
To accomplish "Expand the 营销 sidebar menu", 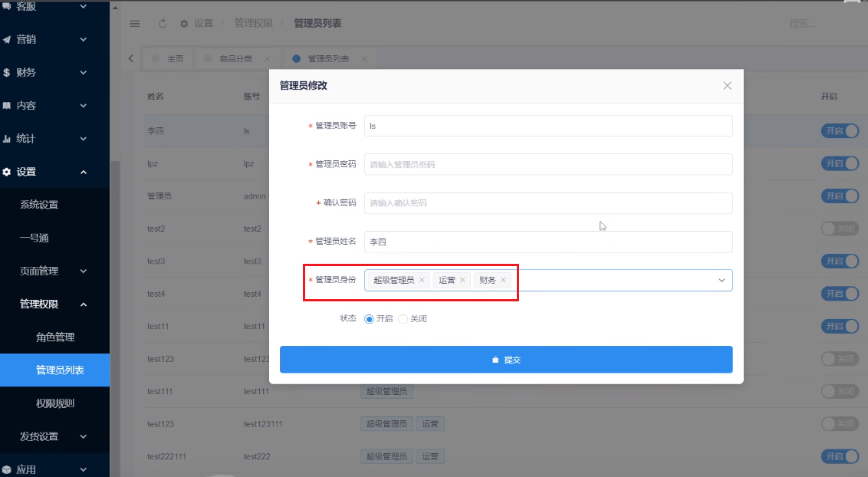I will point(84,39).
